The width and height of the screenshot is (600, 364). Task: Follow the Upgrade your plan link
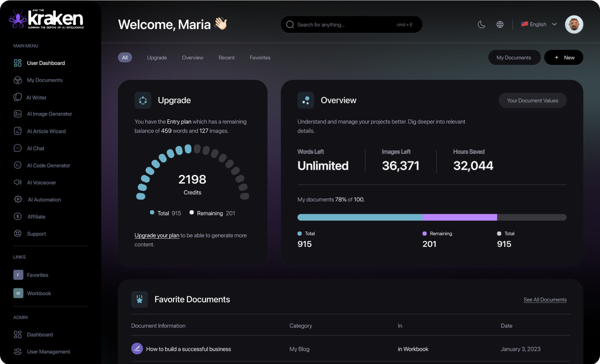coord(157,236)
